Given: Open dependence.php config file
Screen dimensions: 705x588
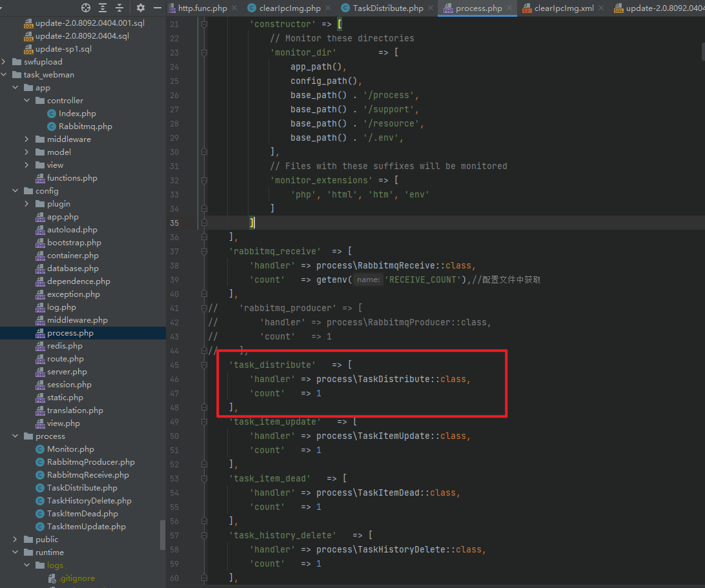Looking at the screenshot, I should pos(79,281).
